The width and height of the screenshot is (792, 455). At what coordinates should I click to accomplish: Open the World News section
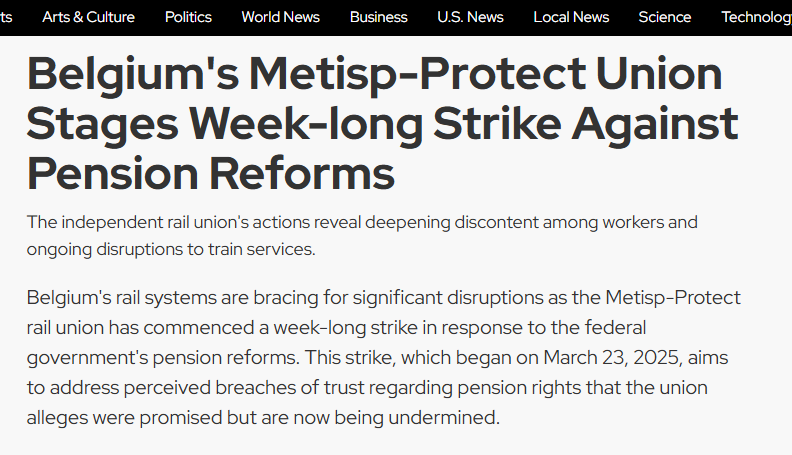280,17
